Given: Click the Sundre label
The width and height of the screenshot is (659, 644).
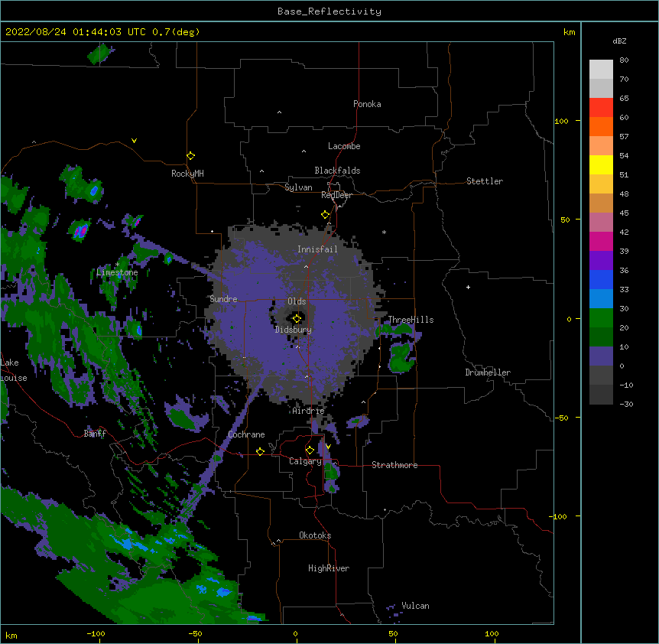Looking at the screenshot, I should point(223,299).
